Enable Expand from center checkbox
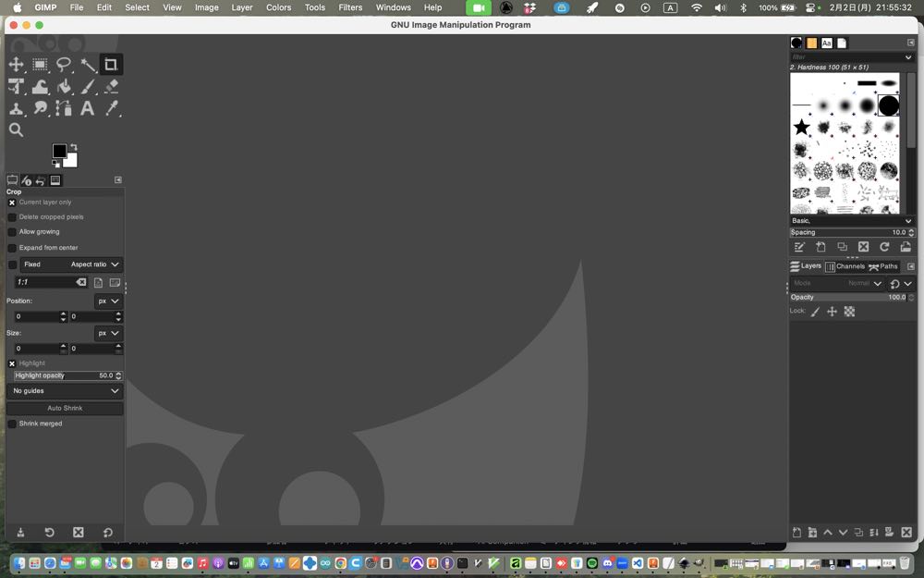Viewport: 924px width, 578px height. point(12,248)
